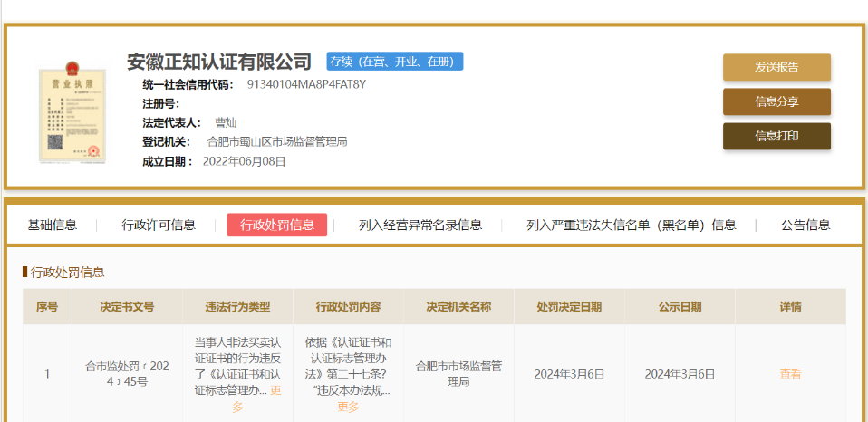The width and height of the screenshot is (868, 422).
Task: Open the 查看 details link
Action: click(790, 374)
